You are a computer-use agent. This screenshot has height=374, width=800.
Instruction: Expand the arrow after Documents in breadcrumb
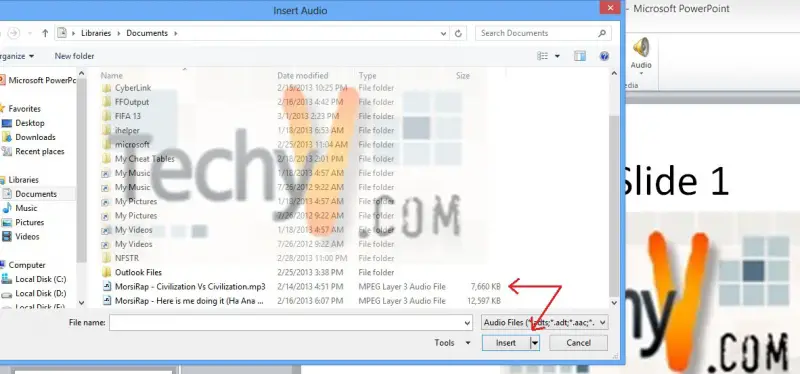click(x=176, y=33)
